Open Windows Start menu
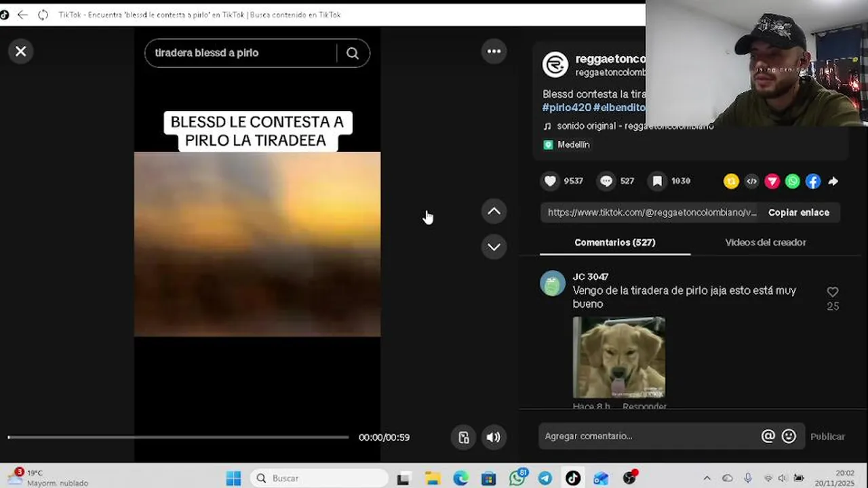 click(233, 478)
